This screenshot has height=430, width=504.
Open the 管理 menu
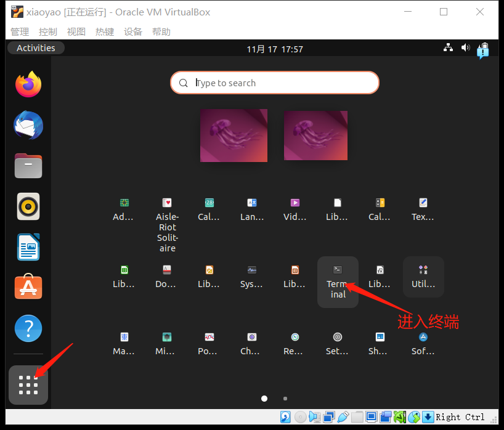click(x=20, y=32)
